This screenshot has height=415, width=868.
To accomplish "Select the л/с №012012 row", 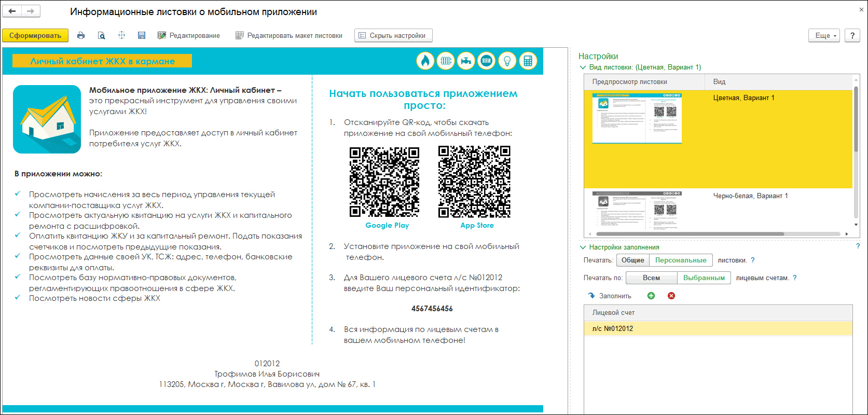I will 719,328.
